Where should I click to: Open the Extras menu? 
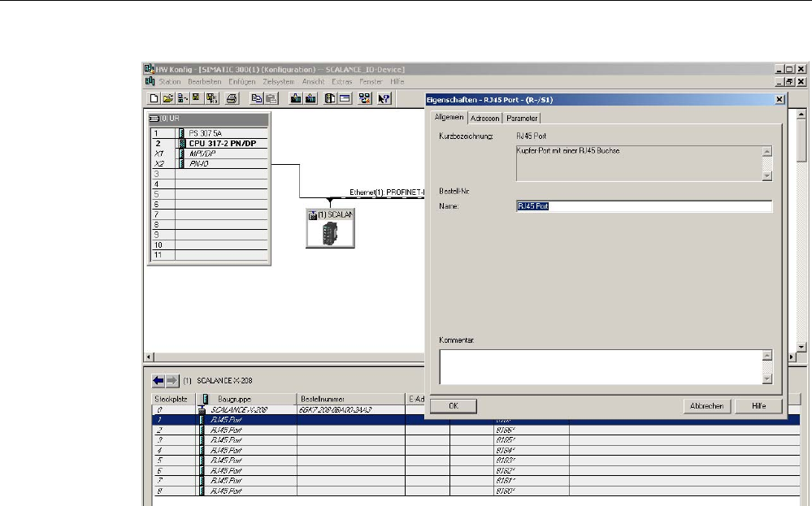pos(341,82)
